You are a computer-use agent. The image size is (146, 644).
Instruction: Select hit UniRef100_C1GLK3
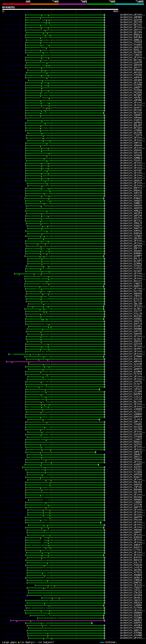(131, 397)
